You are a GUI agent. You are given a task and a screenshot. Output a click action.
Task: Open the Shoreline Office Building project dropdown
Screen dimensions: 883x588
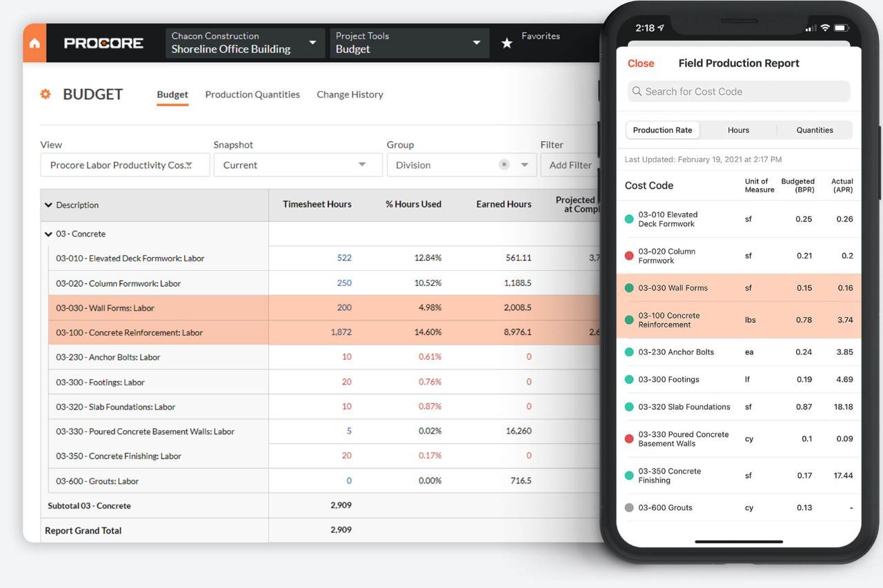tap(245, 43)
